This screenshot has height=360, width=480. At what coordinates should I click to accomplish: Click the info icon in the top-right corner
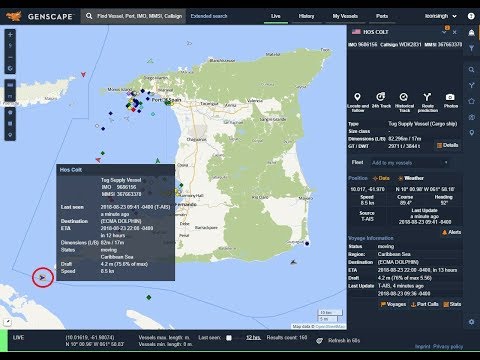(x=471, y=16)
